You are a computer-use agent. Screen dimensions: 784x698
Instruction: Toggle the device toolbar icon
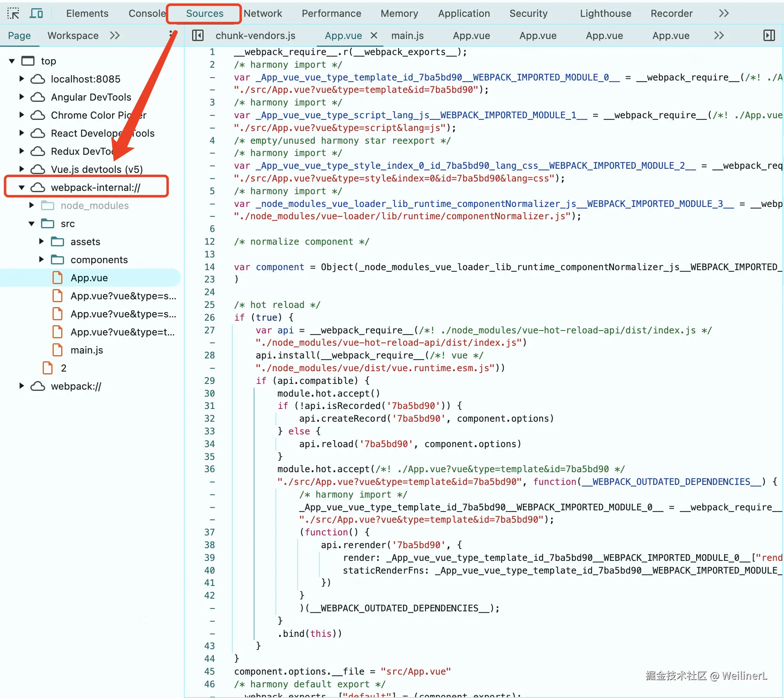pyautogui.click(x=37, y=14)
